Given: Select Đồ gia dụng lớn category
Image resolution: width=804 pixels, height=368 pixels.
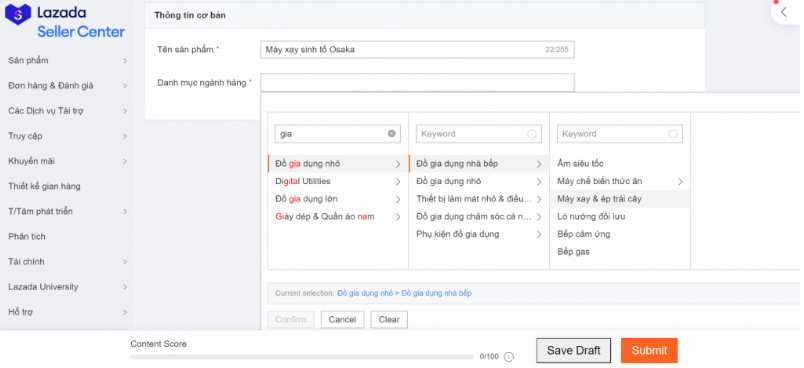Looking at the screenshot, I should 338,198.
